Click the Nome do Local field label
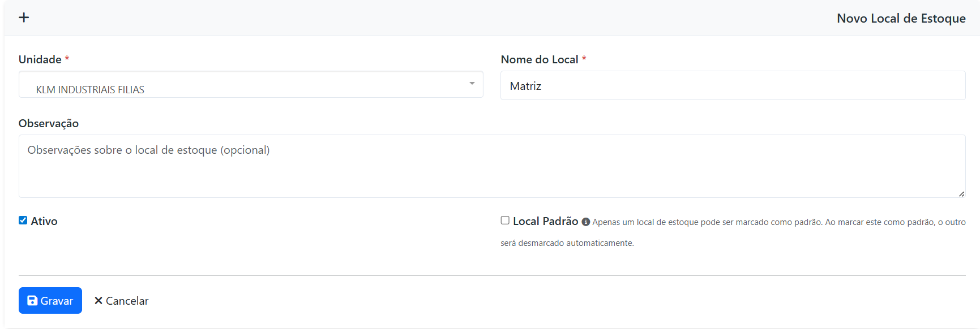 point(539,60)
